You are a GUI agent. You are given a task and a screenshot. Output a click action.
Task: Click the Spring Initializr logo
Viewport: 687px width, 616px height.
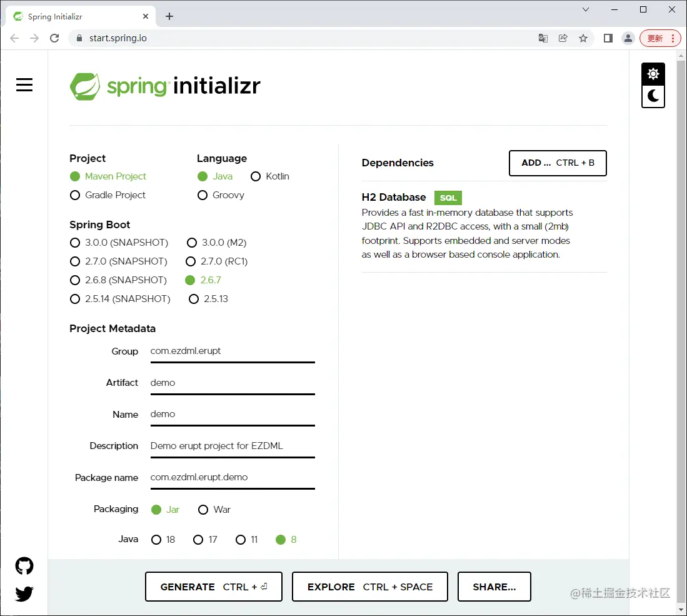pos(165,86)
